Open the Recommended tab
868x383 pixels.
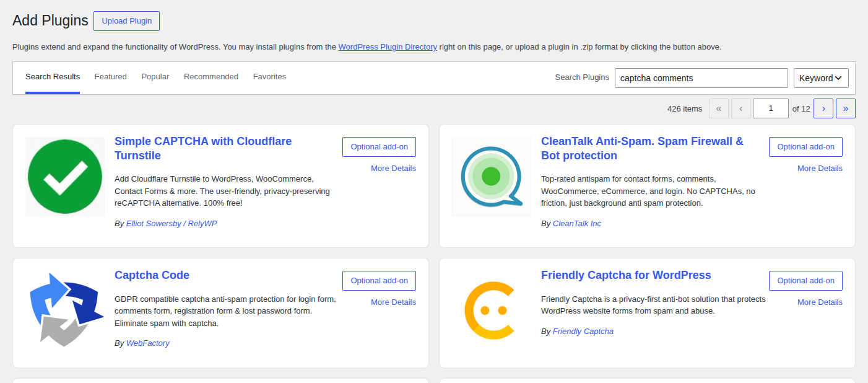click(211, 77)
